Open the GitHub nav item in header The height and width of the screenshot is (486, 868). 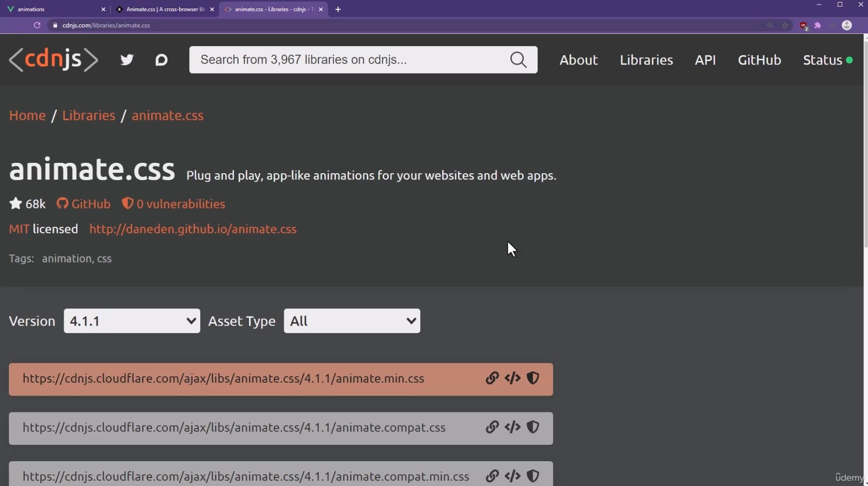coord(759,60)
